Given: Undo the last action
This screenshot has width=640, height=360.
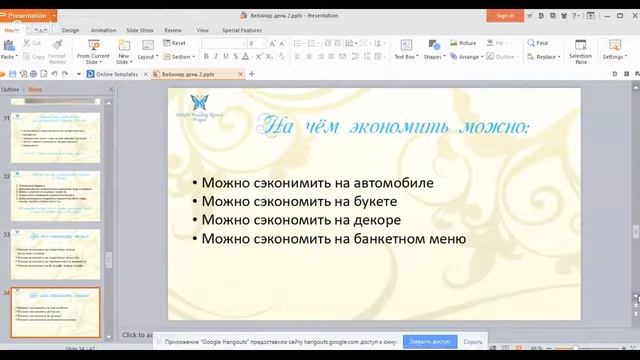Looking at the screenshot, I should [54, 74].
